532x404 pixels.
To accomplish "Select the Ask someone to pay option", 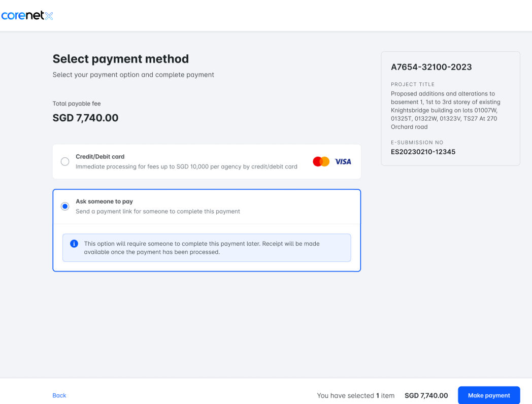I will tap(64, 206).
